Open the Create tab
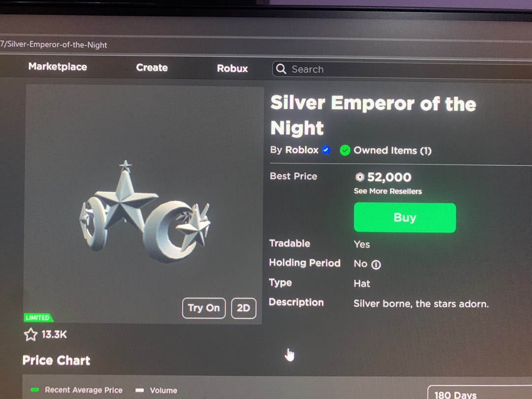 152,67
